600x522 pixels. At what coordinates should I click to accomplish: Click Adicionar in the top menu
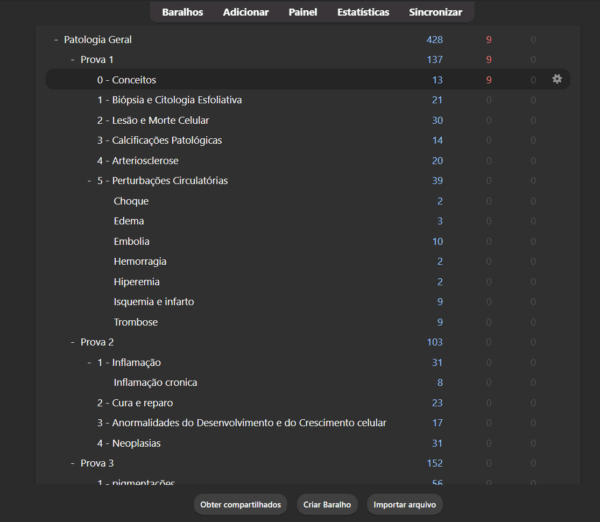point(245,12)
